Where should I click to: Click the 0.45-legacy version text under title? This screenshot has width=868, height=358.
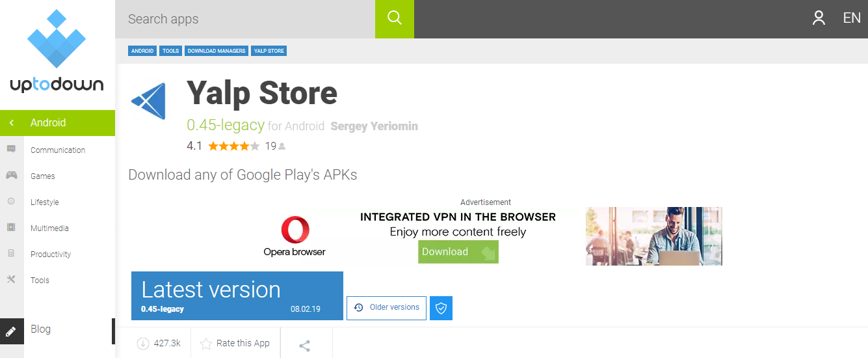(226, 125)
